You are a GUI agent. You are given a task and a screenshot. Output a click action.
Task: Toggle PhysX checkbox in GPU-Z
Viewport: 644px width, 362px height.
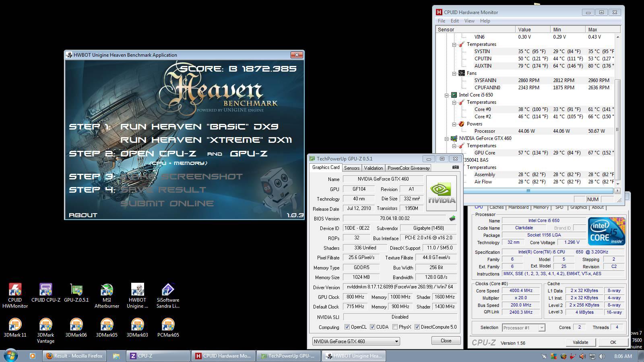pyautogui.click(x=395, y=327)
